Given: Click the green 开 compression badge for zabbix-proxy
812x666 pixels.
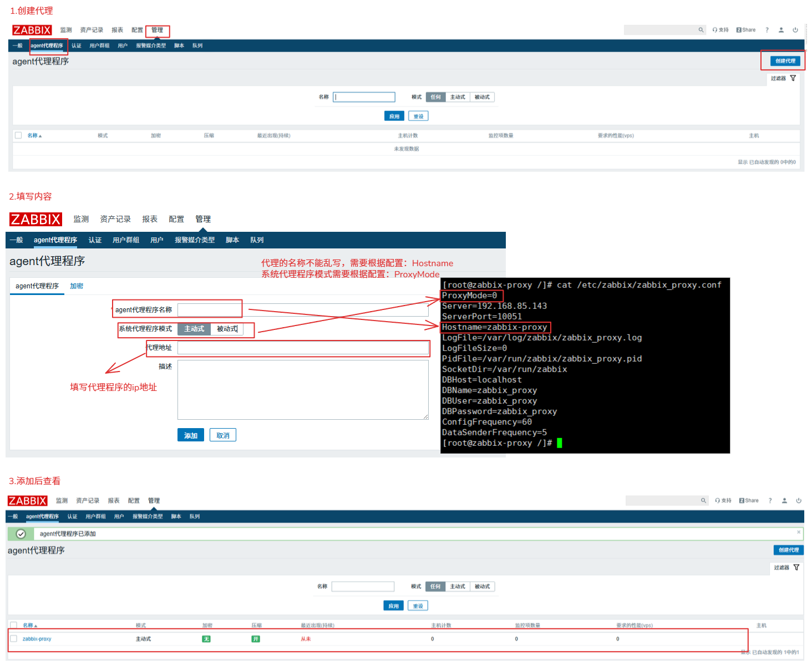Looking at the screenshot, I should 256,639.
